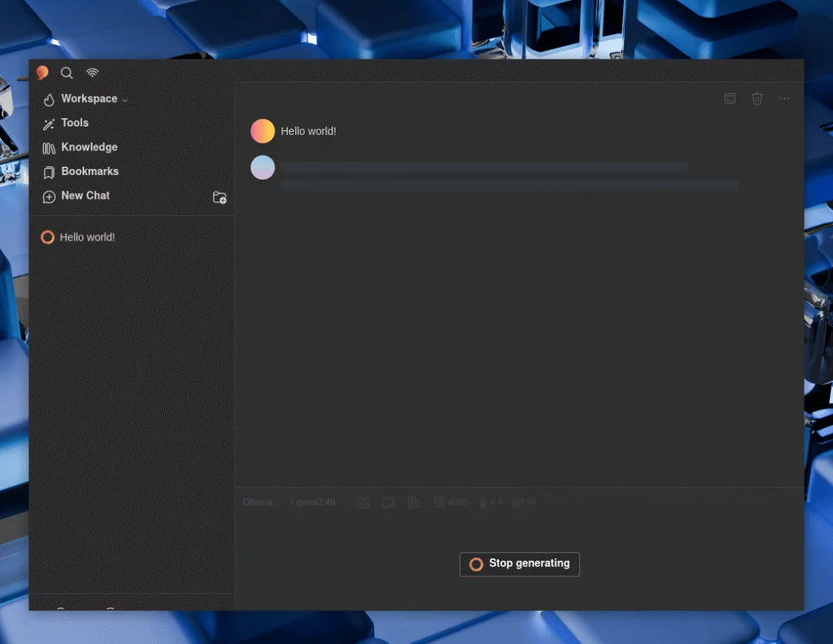833x644 pixels.
Task: Click the "Hello world!" message text
Action: [x=308, y=131]
